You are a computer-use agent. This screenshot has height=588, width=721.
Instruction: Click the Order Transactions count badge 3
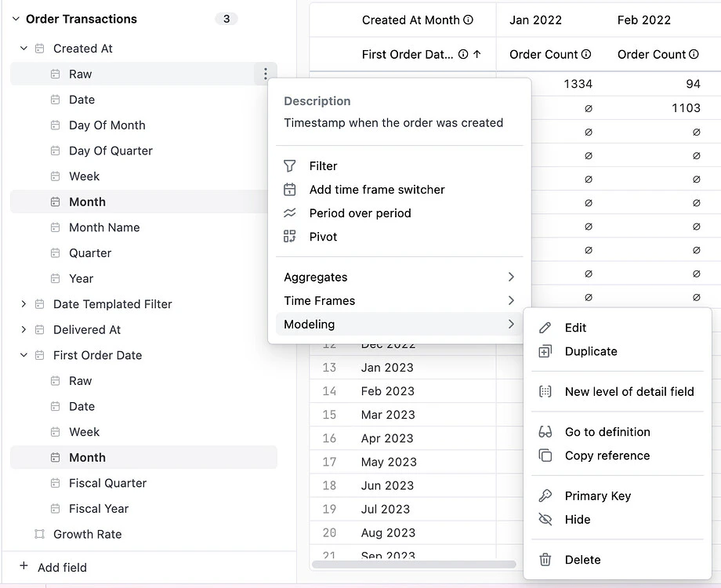[x=226, y=19]
